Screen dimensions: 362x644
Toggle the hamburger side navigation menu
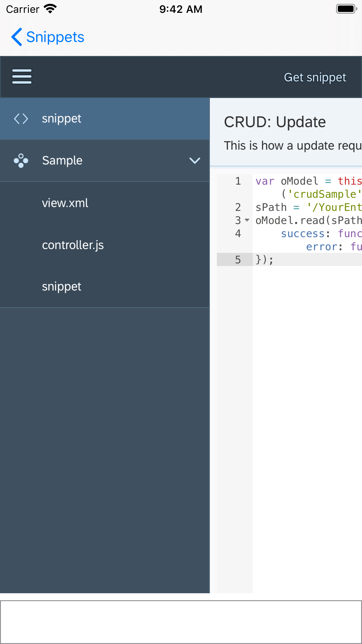(x=22, y=77)
